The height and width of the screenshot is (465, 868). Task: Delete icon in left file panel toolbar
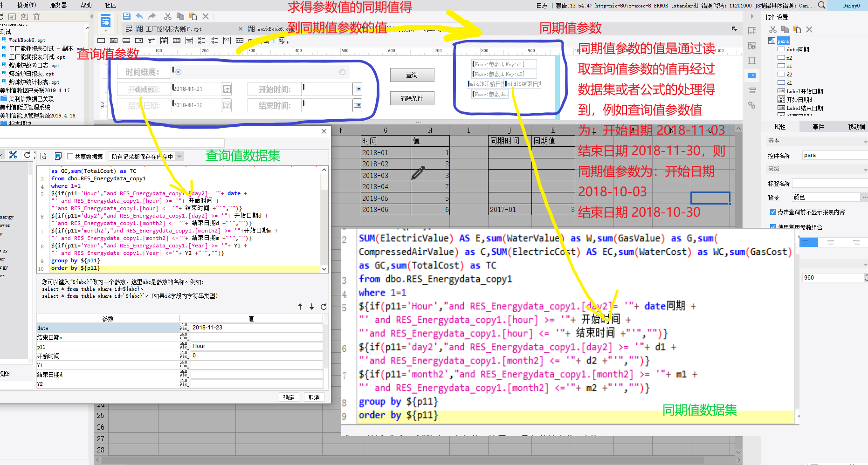[x=36, y=17]
